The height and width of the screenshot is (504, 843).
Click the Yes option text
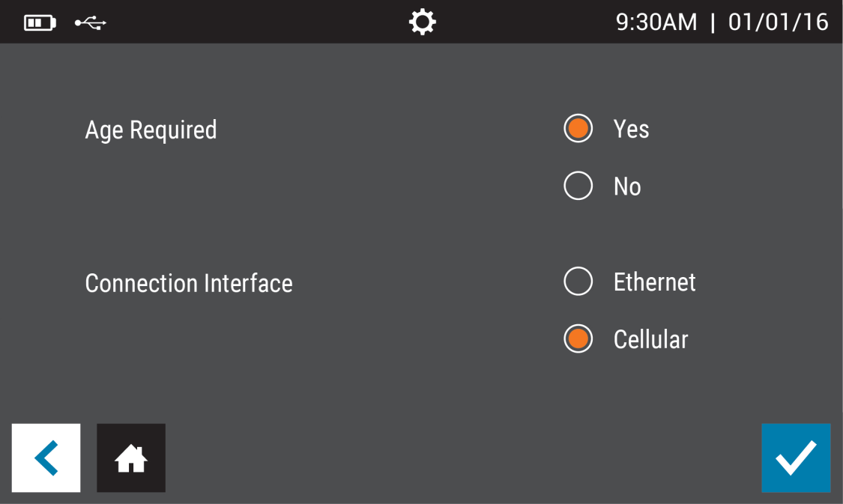point(631,129)
